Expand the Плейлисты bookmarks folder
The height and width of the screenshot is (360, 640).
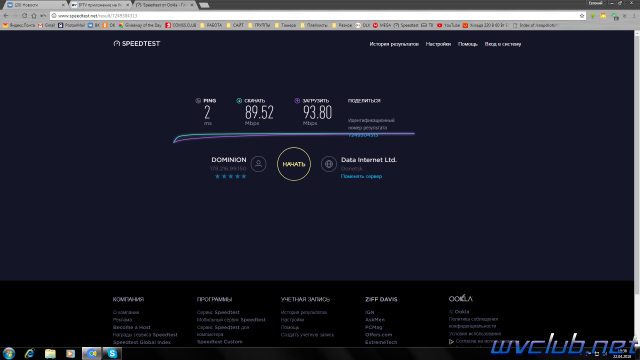tap(314, 25)
